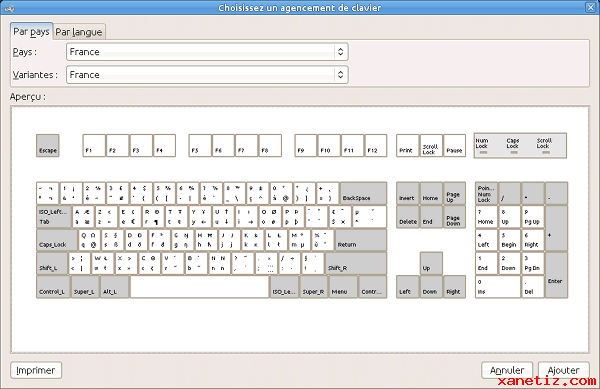Close the keyboard layout dialog
Image resolution: width=600 pixels, height=389 pixels.
590,7
